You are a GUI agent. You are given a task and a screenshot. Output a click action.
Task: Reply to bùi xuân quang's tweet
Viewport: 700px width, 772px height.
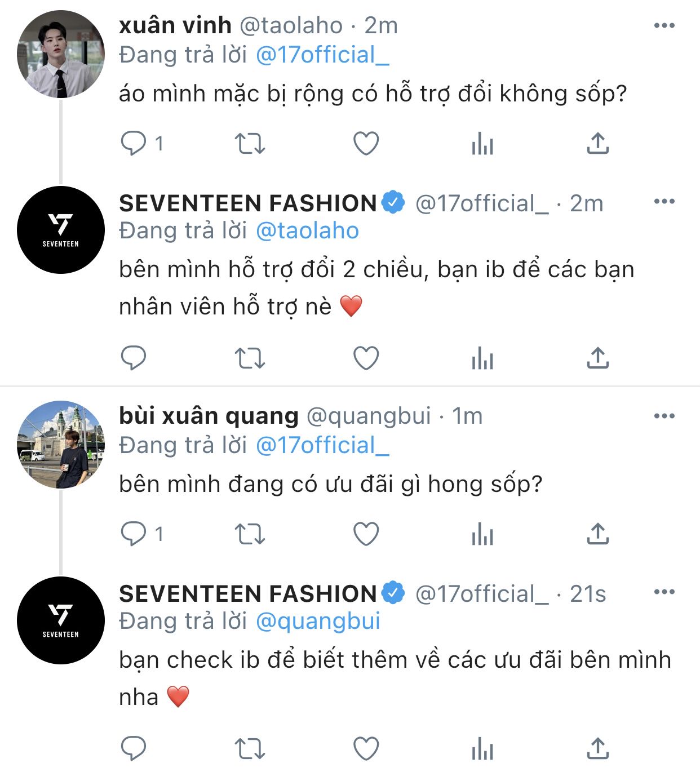point(134,534)
